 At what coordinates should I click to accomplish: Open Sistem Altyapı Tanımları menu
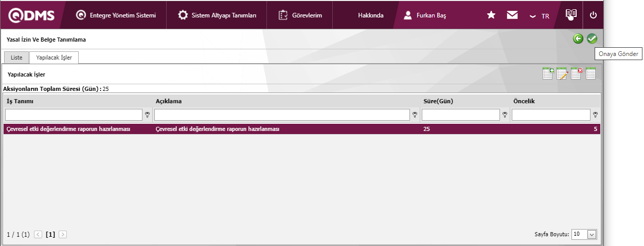217,15
